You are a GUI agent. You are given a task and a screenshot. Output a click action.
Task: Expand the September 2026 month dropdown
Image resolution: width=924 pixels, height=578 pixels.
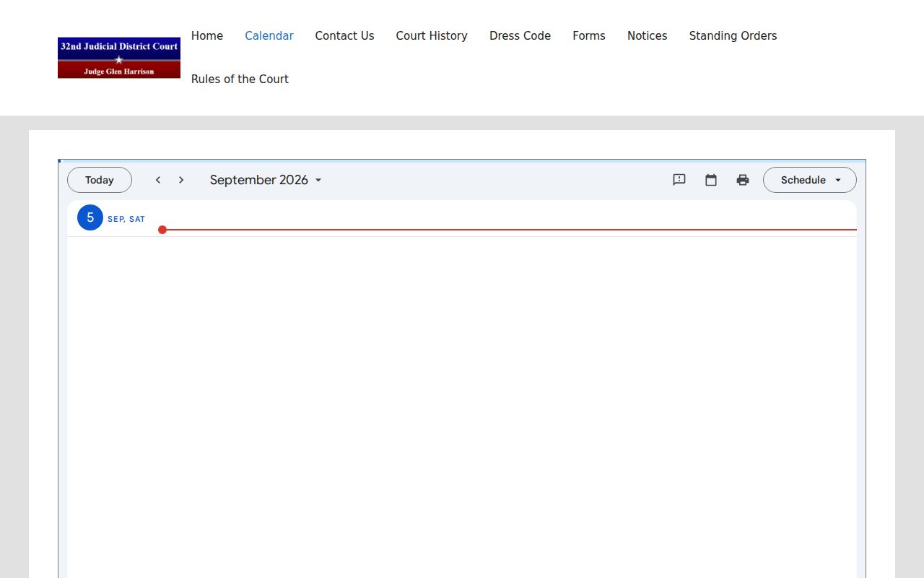(x=266, y=180)
